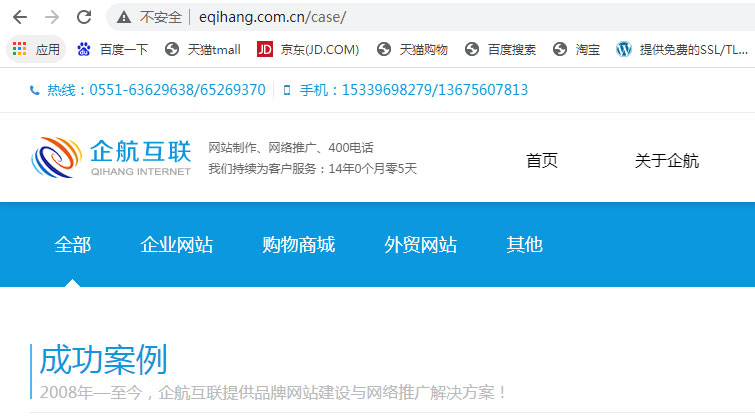Open the 天猫购物 bookmark
This screenshot has height=417, width=755.
pos(412,49)
